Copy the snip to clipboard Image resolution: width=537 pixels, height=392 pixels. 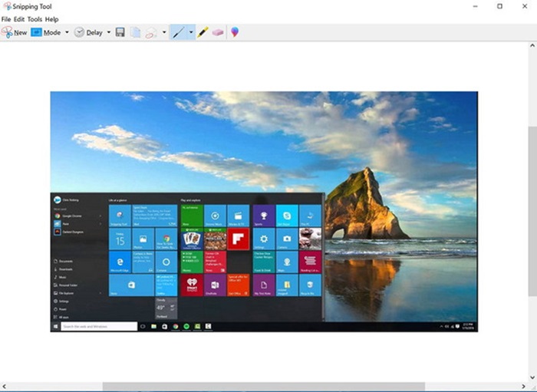tap(135, 32)
